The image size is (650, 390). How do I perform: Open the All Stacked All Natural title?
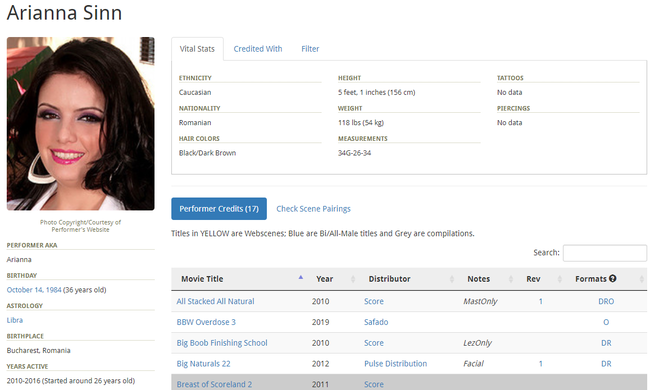[216, 301]
